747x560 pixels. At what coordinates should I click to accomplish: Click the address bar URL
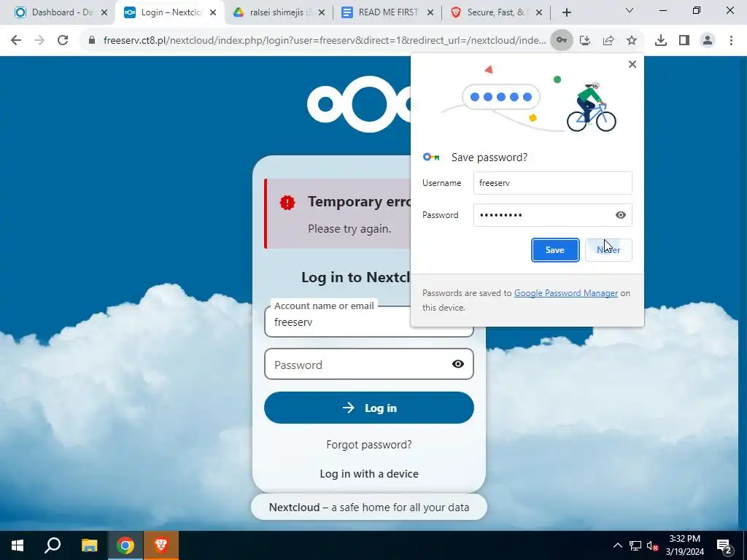click(325, 41)
